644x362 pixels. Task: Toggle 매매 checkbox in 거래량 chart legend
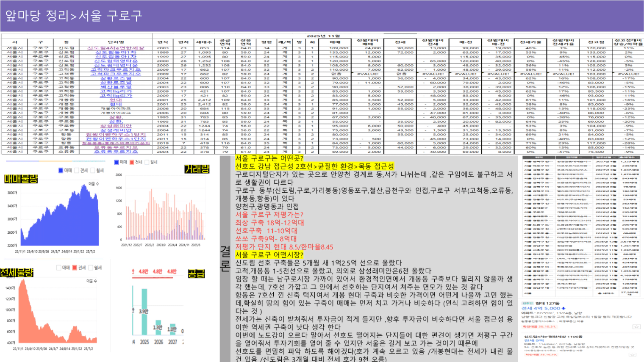pos(117,162)
